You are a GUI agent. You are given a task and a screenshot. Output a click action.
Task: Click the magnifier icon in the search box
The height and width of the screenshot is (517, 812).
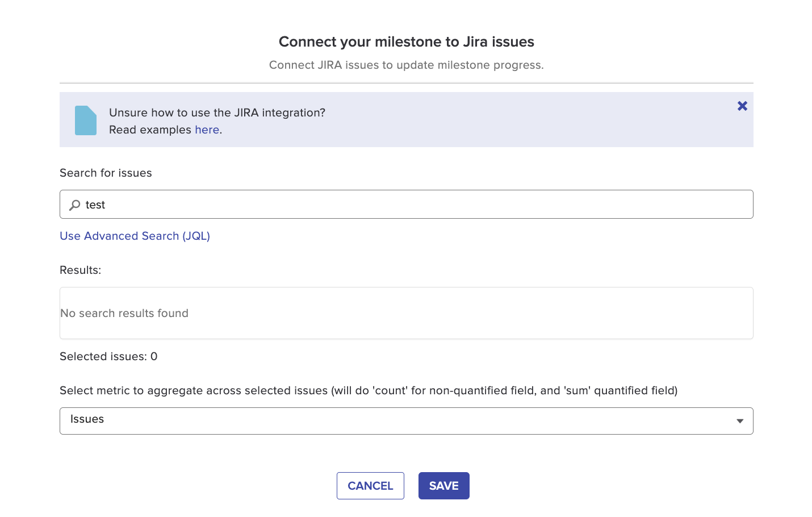tap(74, 205)
